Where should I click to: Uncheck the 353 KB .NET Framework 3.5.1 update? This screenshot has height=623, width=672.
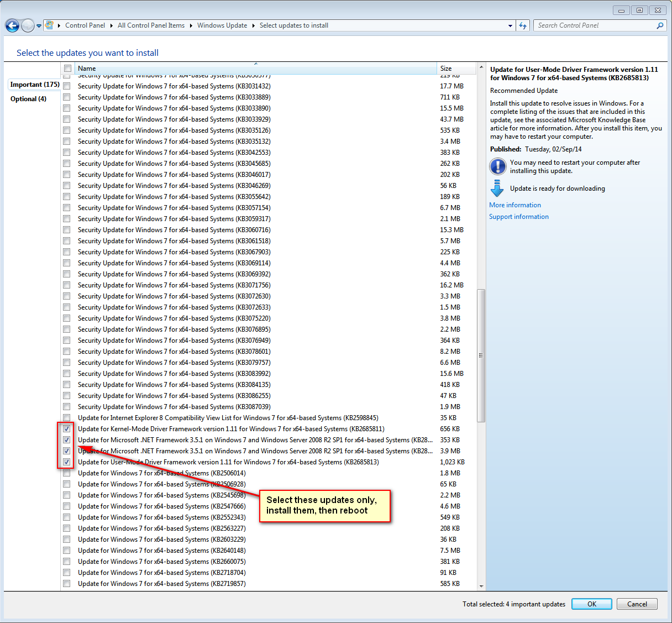[67, 440]
